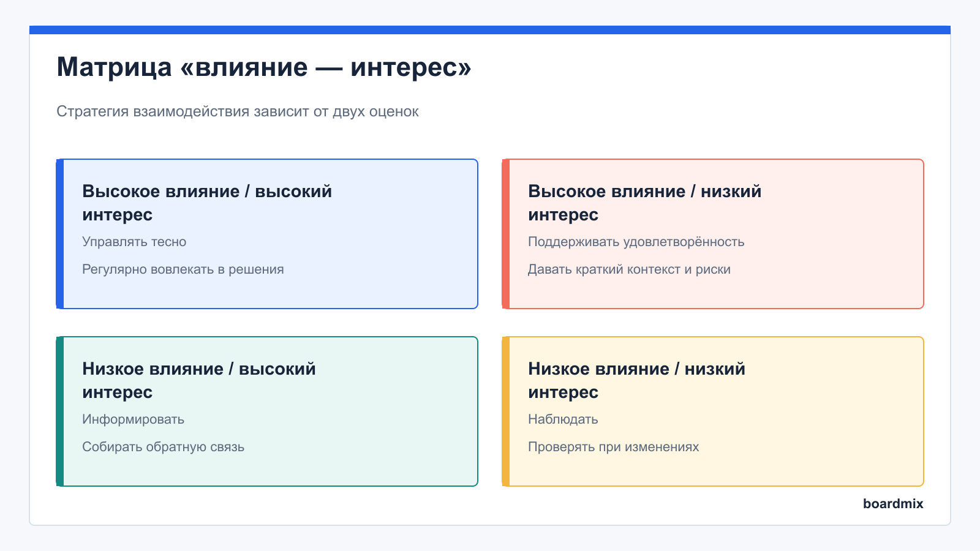Click the text "Давать краткий контекст и риски"

[x=630, y=269]
